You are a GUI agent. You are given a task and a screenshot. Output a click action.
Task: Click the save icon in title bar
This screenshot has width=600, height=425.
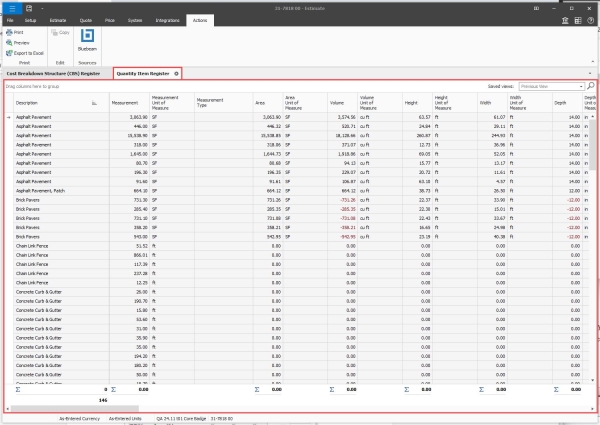(30, 6)
